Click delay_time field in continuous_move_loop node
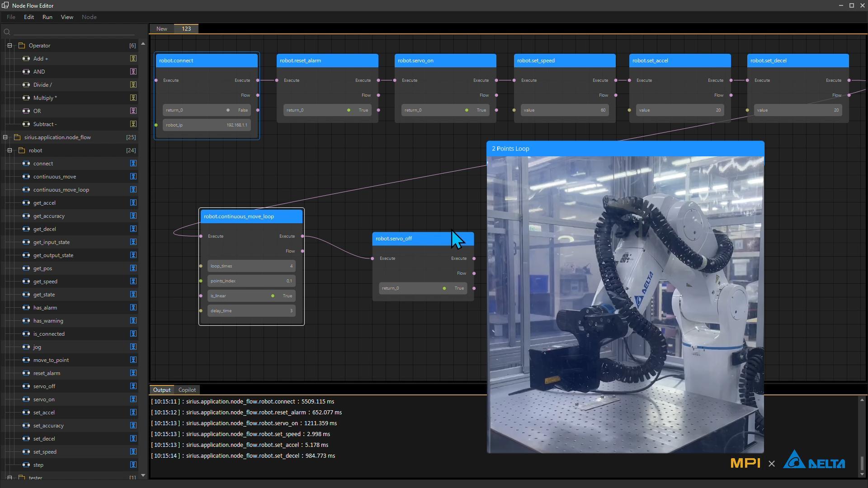Image resolution: width=868 pixels, height=488 pixels. point(251,311)
